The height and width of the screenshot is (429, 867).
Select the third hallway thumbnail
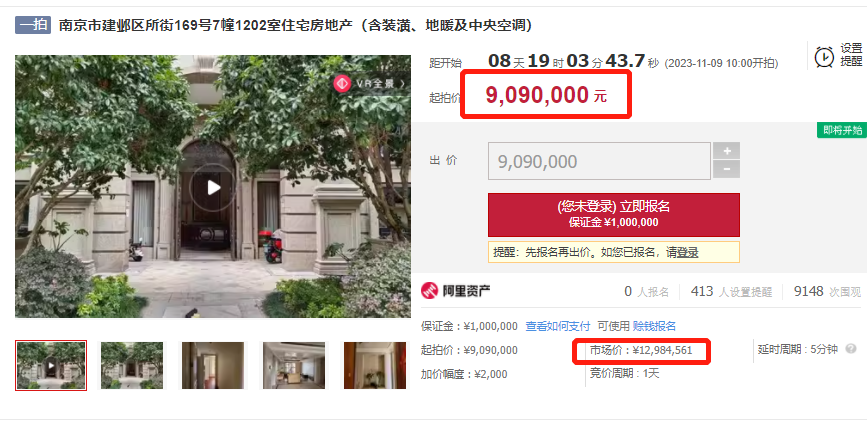coord(213,365)
